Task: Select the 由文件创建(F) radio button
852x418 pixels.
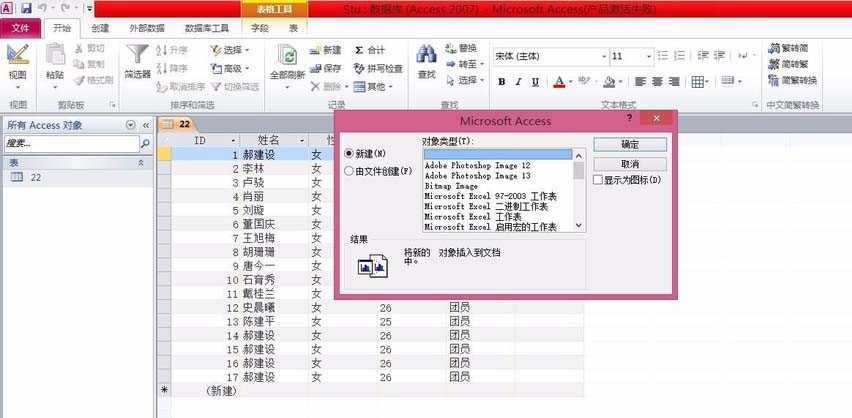Action: (349, 171)
